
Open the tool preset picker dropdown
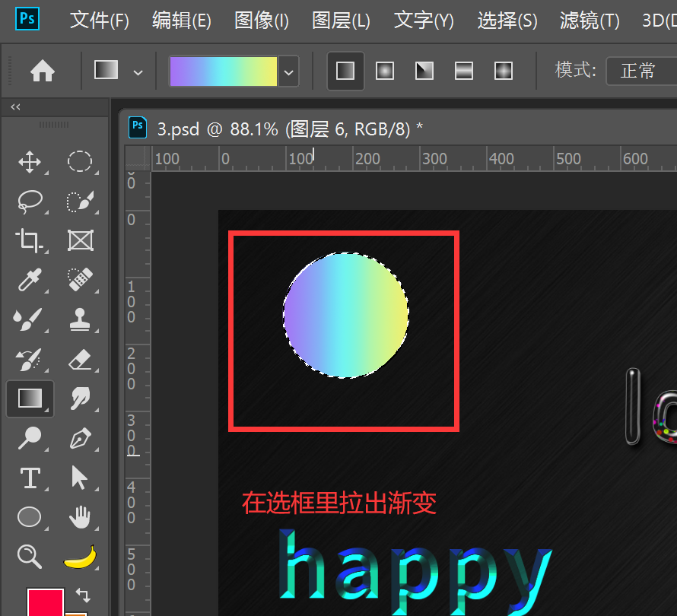(138, 72)
